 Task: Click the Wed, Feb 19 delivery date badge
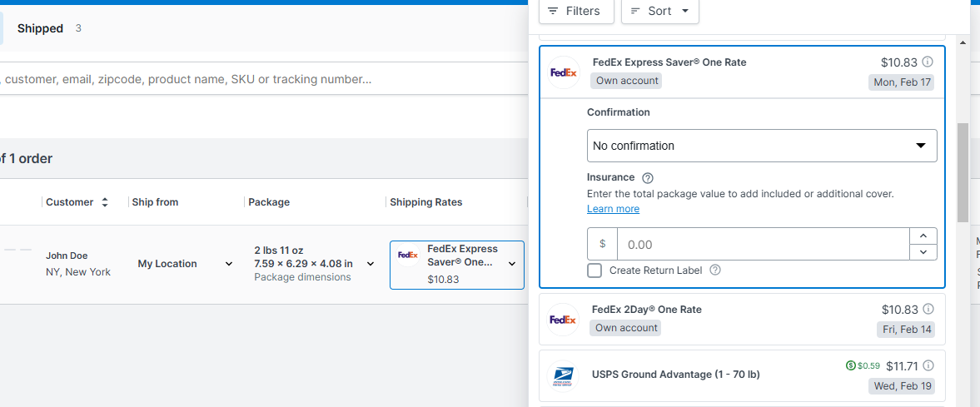(x=902, y=385)
